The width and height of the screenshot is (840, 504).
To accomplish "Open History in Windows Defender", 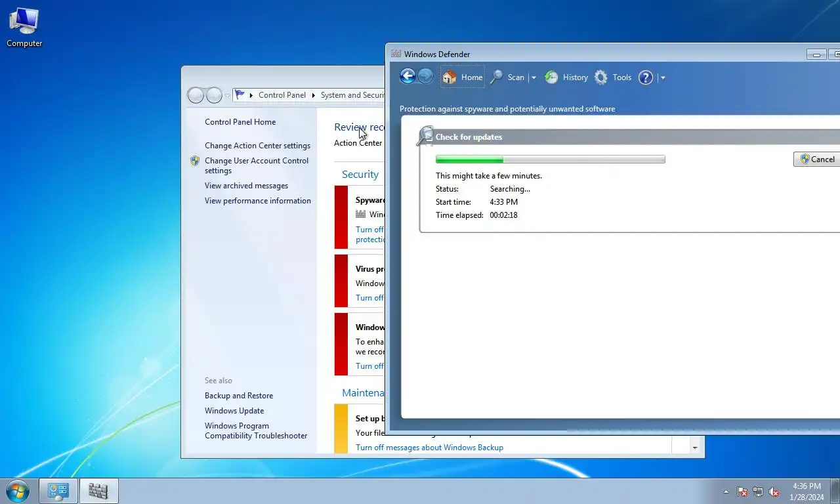I will tap(566, 77).
